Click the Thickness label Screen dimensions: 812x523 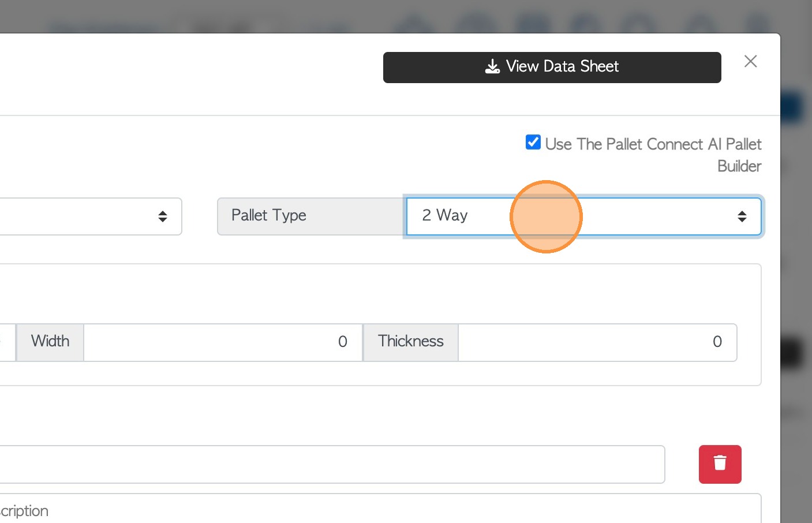[x=410, y=342]
